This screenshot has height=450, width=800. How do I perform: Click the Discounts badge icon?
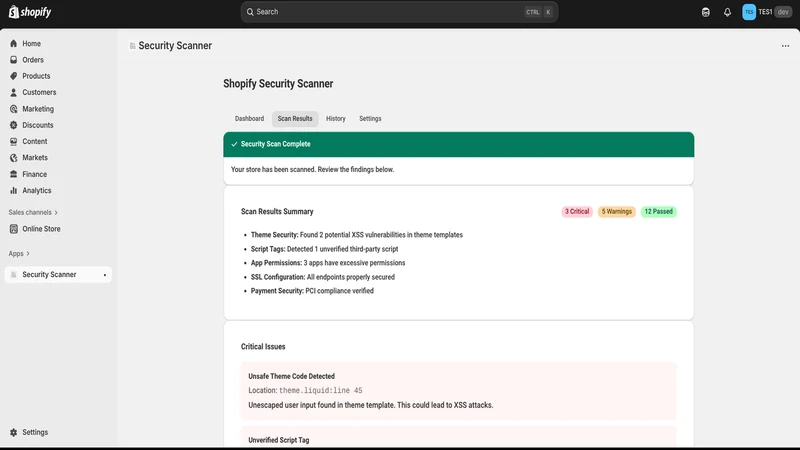tap(14, 125)
